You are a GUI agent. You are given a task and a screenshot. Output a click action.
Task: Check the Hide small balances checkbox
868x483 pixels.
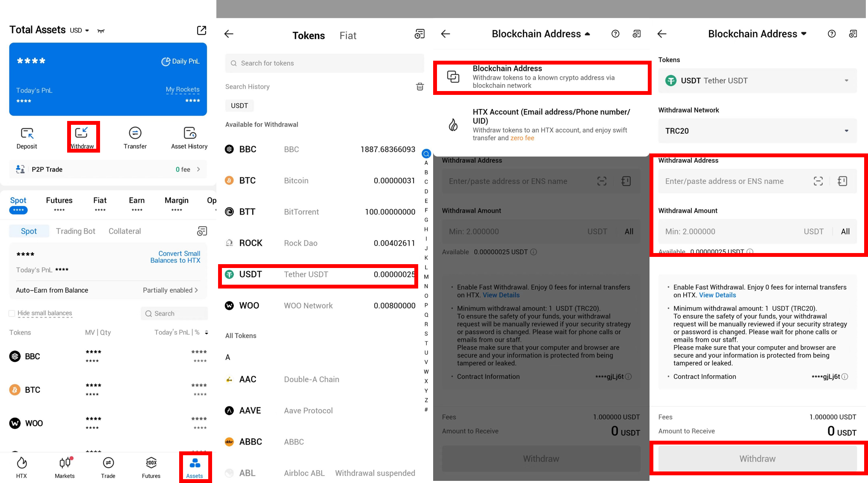click(12, 313)
